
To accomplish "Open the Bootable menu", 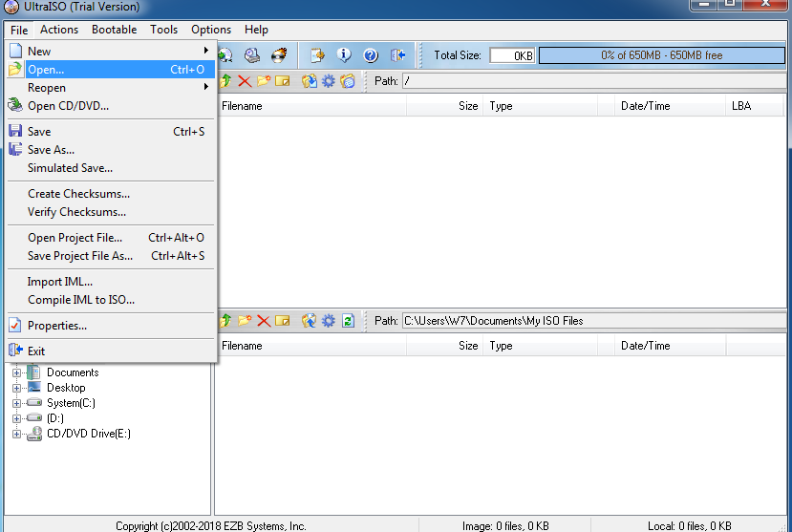I will point(114,30).
